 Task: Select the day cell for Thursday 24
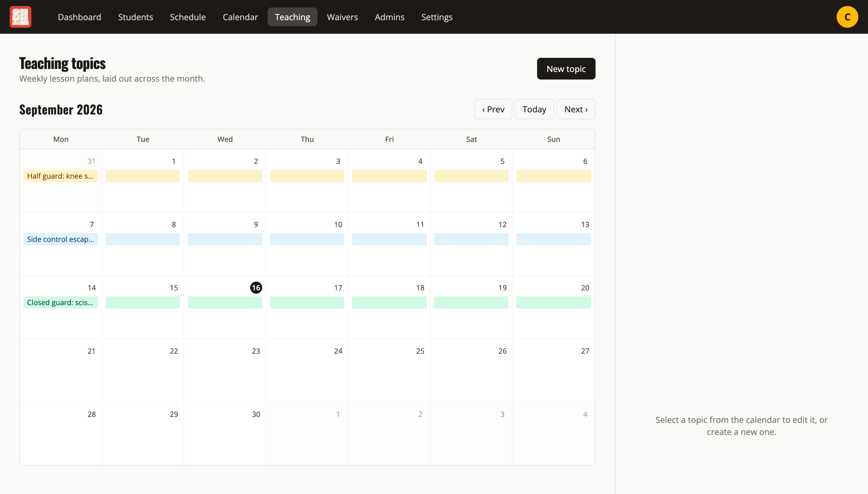coord(307,371)
